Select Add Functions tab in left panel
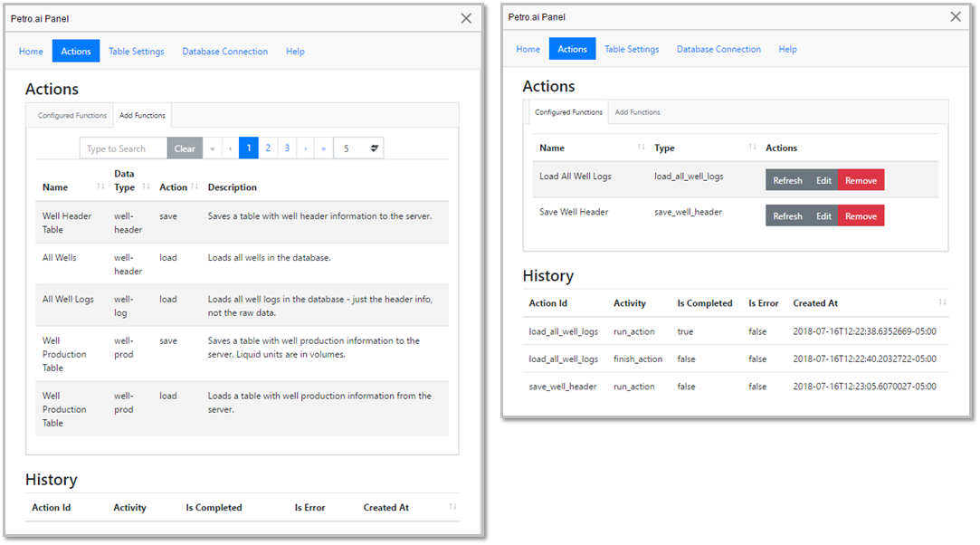The image size is (980, 545). 142,116
